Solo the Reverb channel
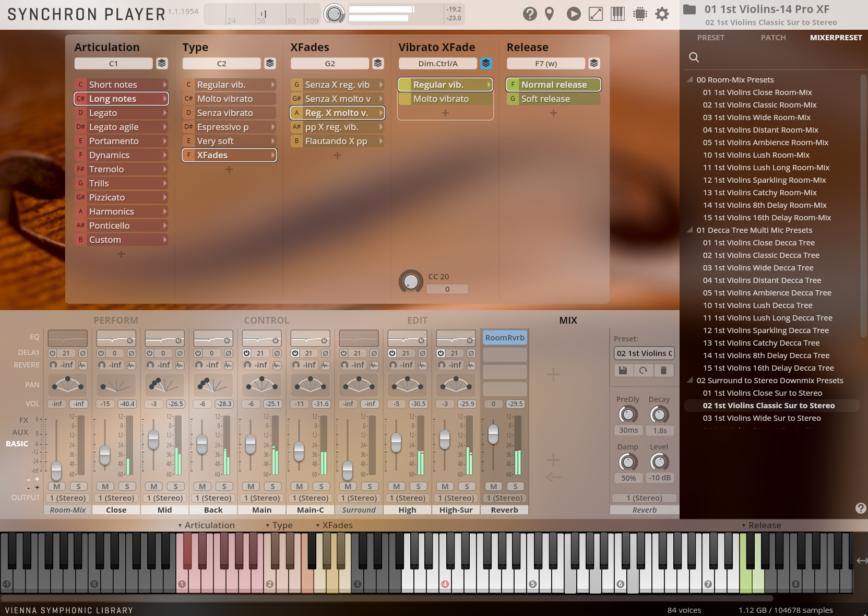868x616 pixels. (x=515, y=486)
